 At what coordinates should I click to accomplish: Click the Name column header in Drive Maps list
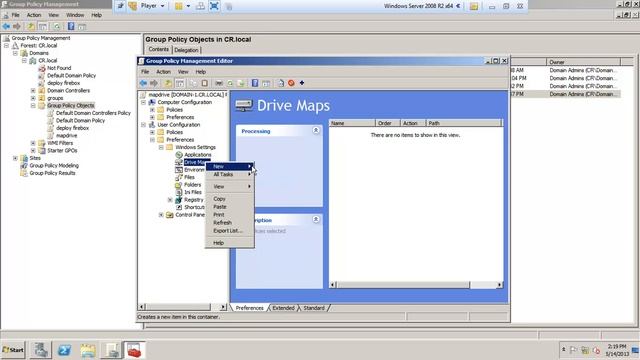pyautogui.click(x=352, y=123)
